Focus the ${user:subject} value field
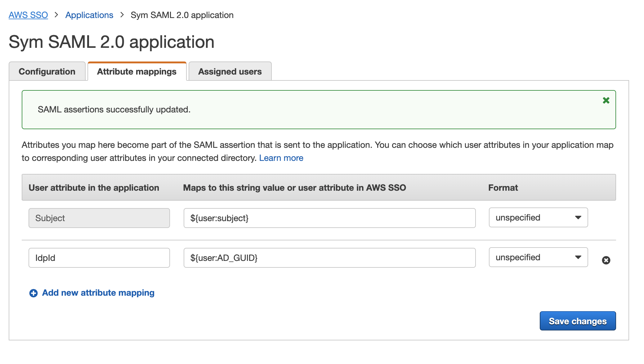This screenshot has width=644, height=364. (x=329, y=218)
